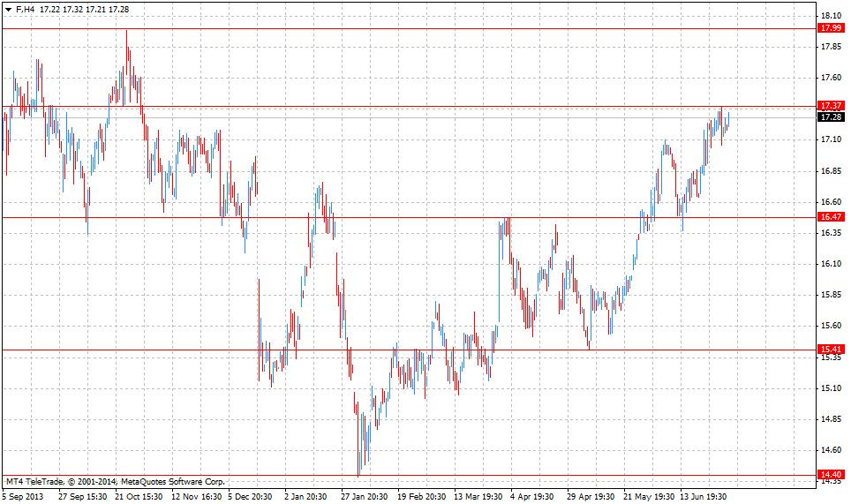Click the 19 Feb 20:30 time label
The height and width of the screenshot is (504, 851).
pyautogui.click(x=421, y=496)
